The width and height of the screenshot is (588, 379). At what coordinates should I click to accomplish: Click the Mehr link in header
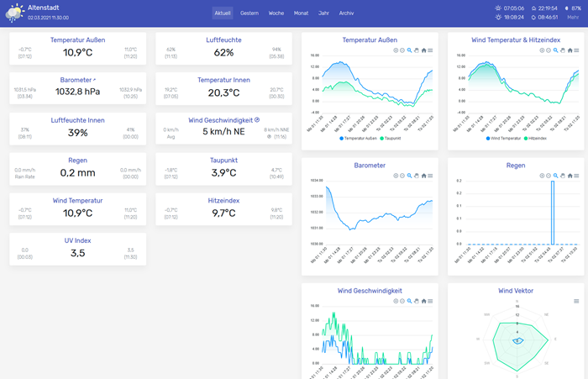[x=573, y=18]
